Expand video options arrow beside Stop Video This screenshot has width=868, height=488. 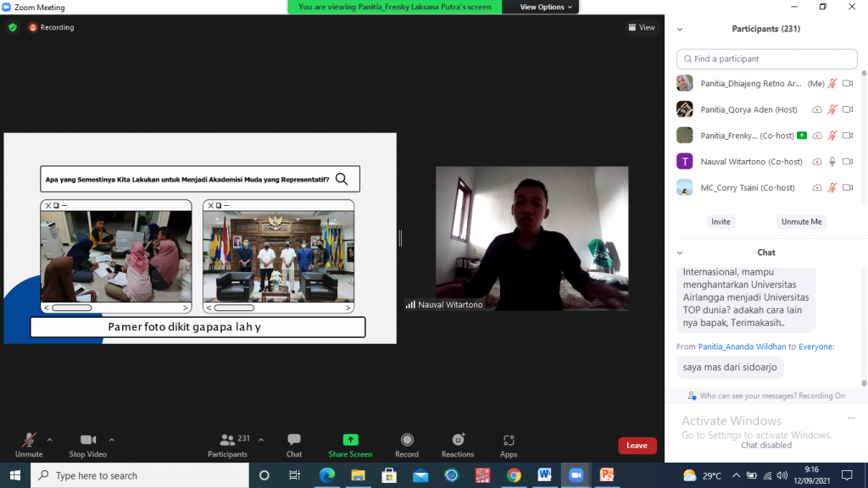(112, 440)
